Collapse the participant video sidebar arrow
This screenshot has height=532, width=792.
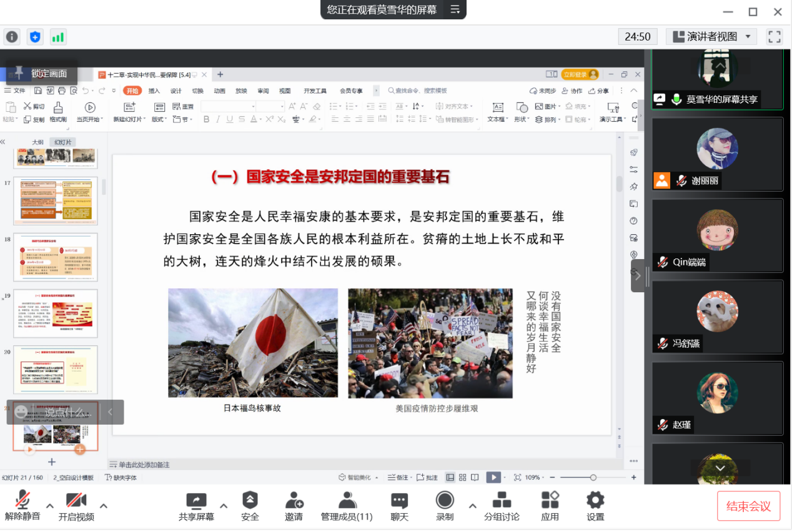638,276
